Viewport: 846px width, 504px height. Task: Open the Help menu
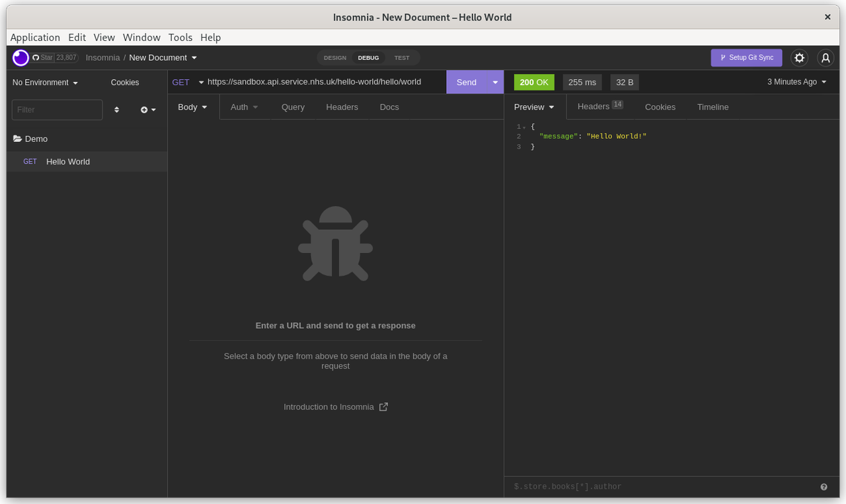tap(211, 38)
